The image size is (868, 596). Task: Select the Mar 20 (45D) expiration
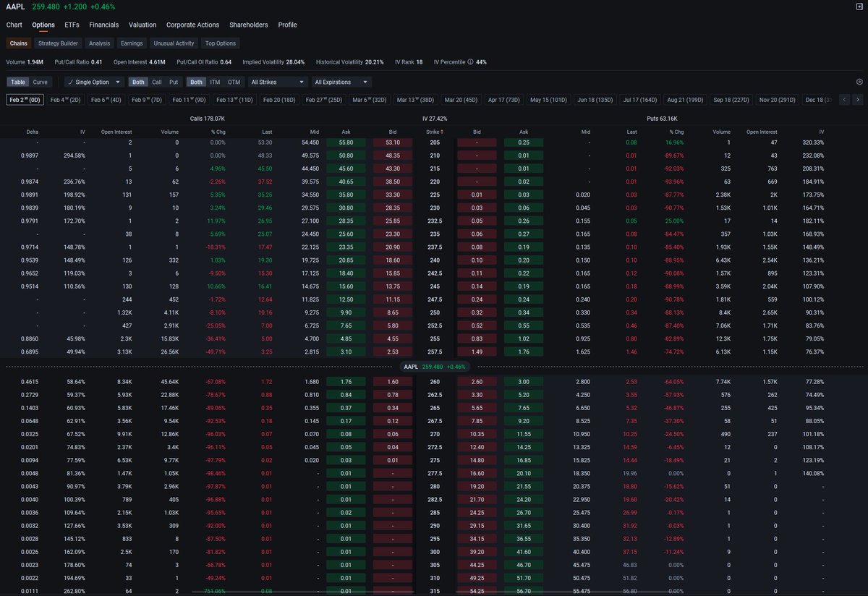461,100
